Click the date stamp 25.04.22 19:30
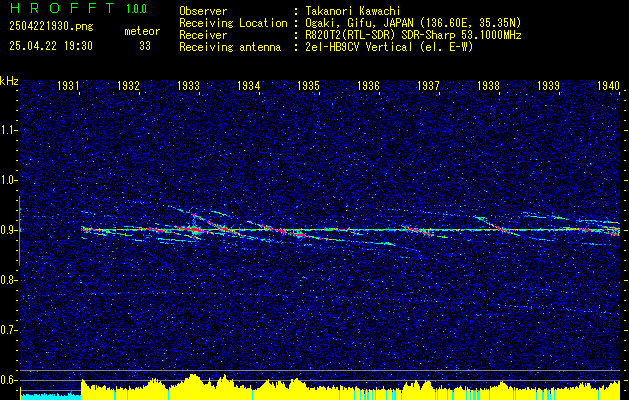Screen dimensions: 629x400 point(51,46)
